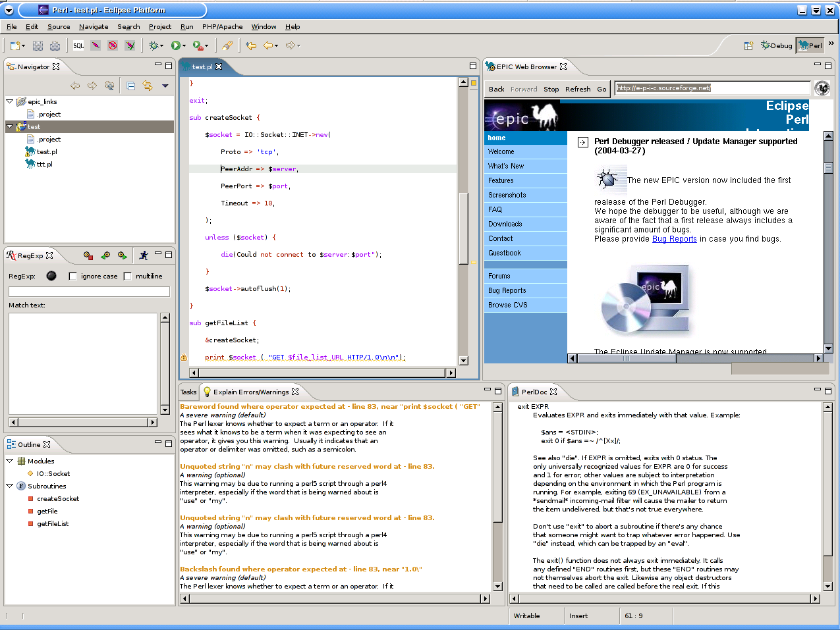Viewport: 840px width, 630px height.
Task: Click the Bug Reports hyperlink in browser
Action: (x=674, y=239)
